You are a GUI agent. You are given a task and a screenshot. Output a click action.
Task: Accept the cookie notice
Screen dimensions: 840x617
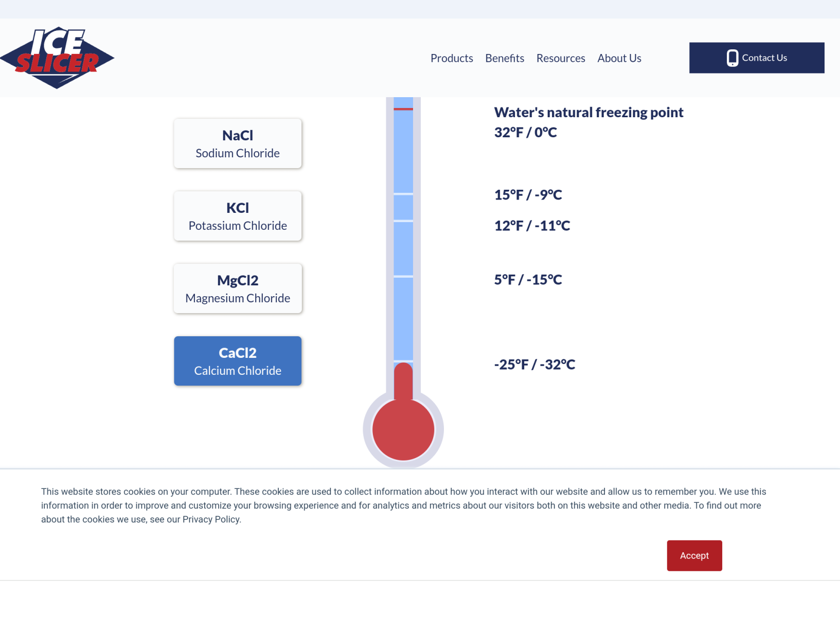694,556
